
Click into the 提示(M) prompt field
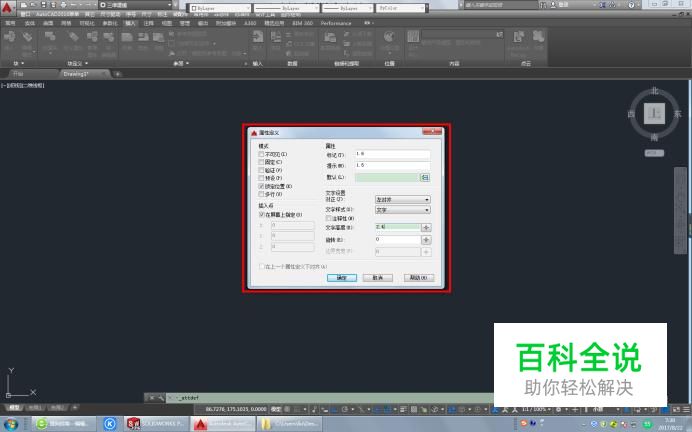392,165
